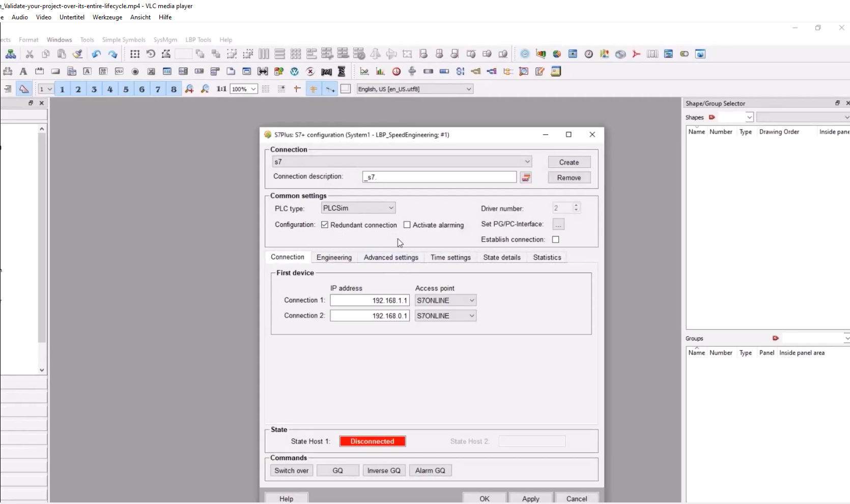Image resolution: width=850 pixels, height=504 pixels.
Task: Switch to the Time settings tab
Action: (450, 257)
